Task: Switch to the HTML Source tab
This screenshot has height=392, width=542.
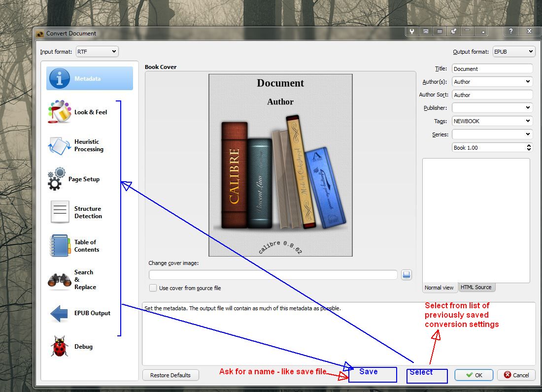Action: 476,287
